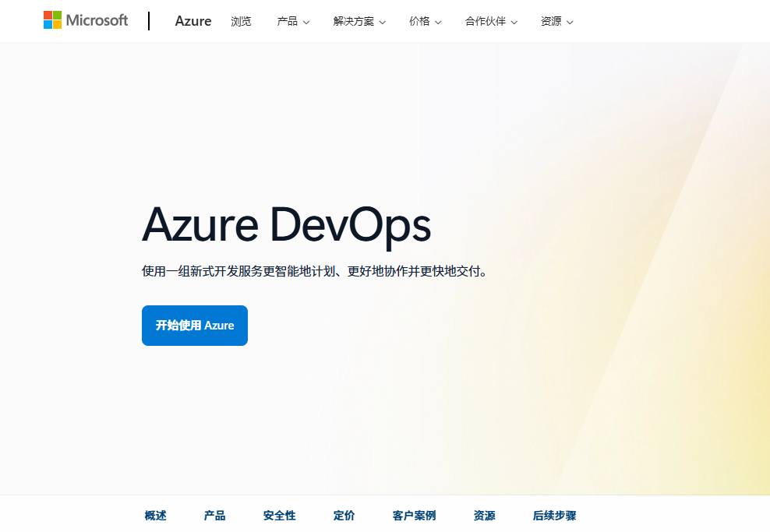Expand the 合作伙伴 dropdown menu

(x=491, y=21)
